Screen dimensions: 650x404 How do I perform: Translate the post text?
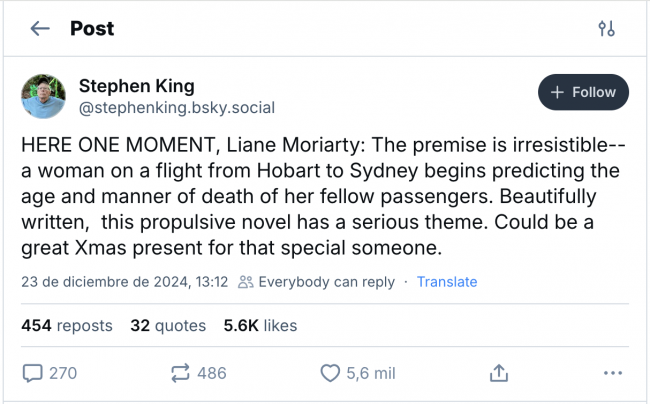[x=447, y=282]
